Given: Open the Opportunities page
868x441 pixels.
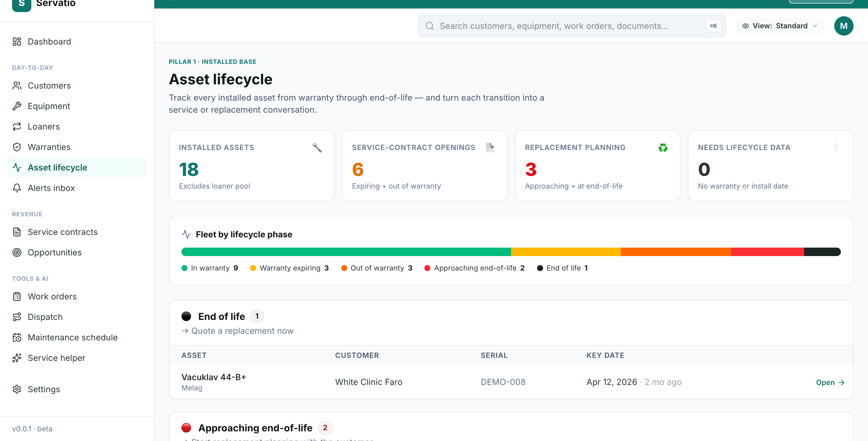Looking at the screenshot, I should click(77, 253).
